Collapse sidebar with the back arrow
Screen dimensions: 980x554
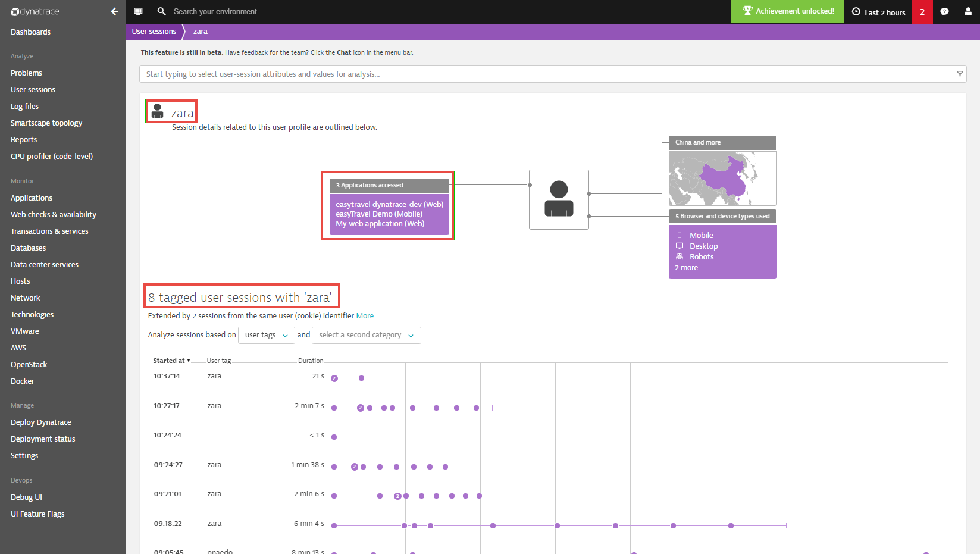click(x=114, y=11)
